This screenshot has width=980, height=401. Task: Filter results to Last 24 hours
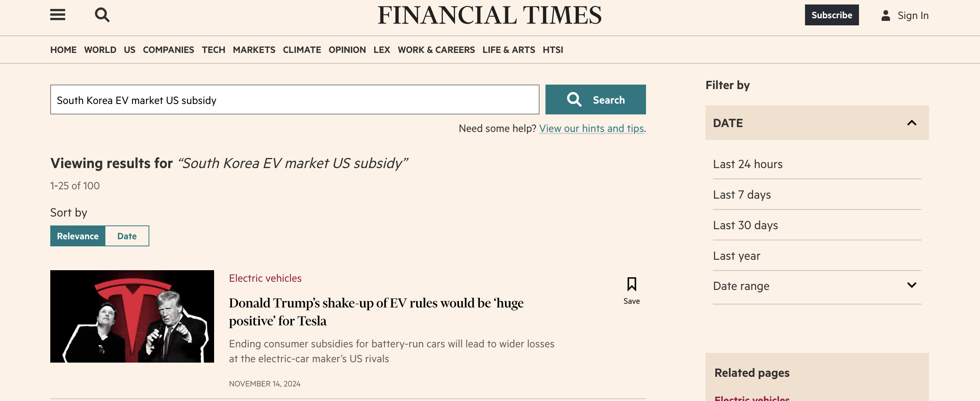click(748, 164)
